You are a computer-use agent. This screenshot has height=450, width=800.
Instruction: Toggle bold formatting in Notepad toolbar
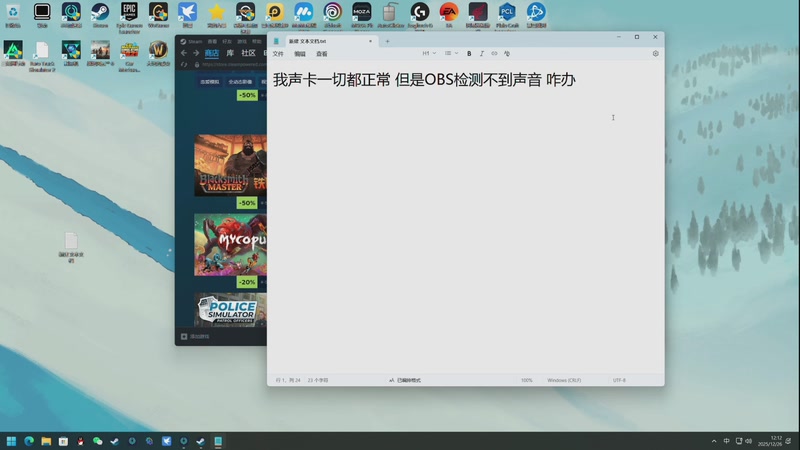point(469,54)
